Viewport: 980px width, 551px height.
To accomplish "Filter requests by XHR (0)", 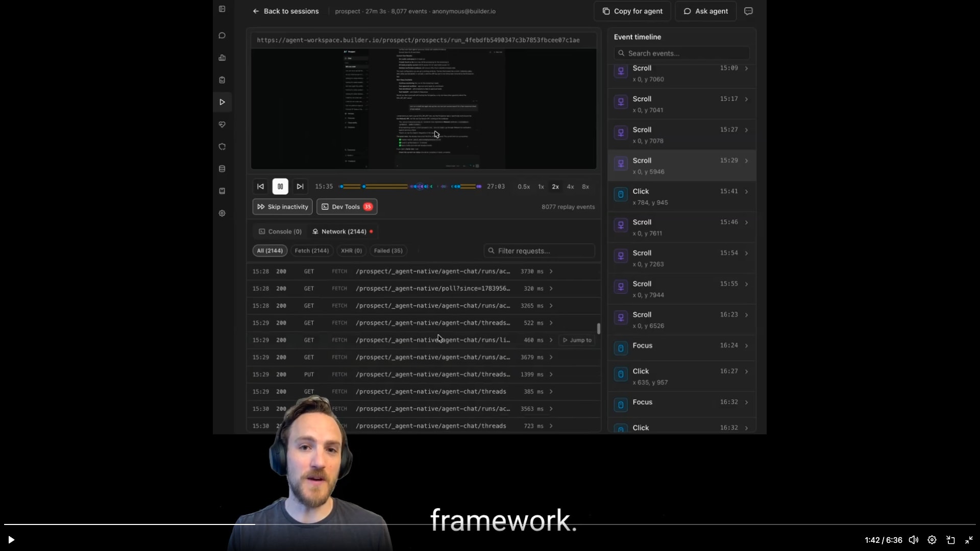I will [x=351, y=251].
